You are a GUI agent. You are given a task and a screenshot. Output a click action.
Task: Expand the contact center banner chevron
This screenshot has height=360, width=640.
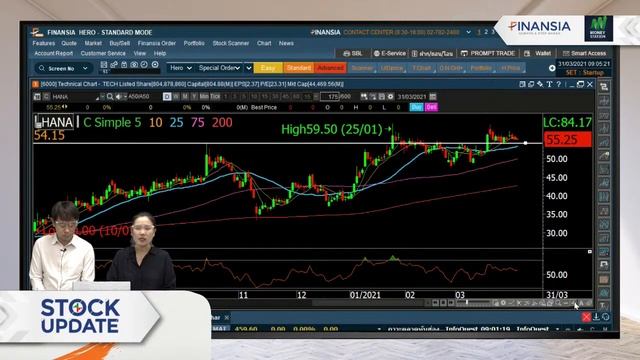click(468, 32)
